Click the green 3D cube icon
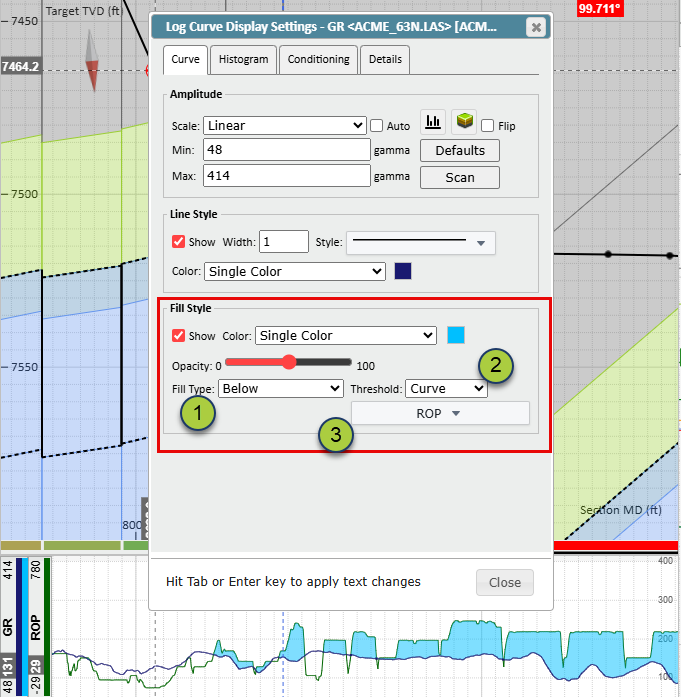The image size is (681, 697). [x=464, y=121]
